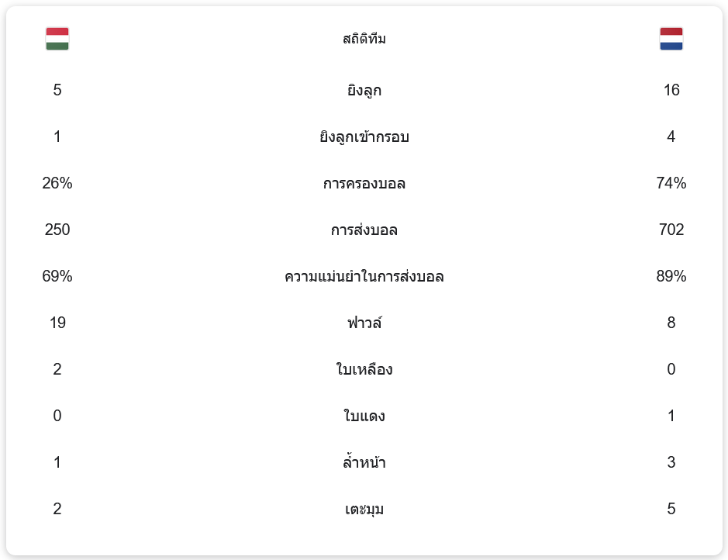Image resolution: width=728 pixels, height=560 pixels.
Task: Click the ยิงลูกเข้ากรอบ stat label
Action: 364,137
